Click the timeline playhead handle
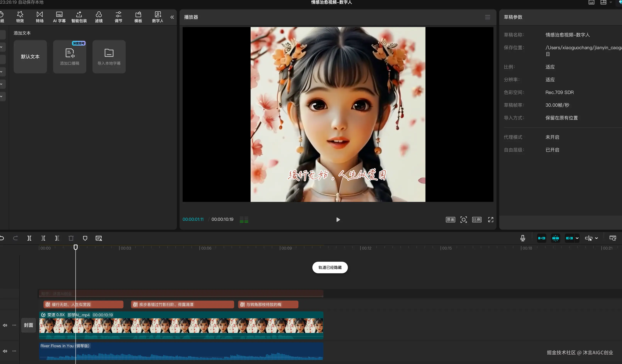Screen dimensions: 622x364 (75, 247)
